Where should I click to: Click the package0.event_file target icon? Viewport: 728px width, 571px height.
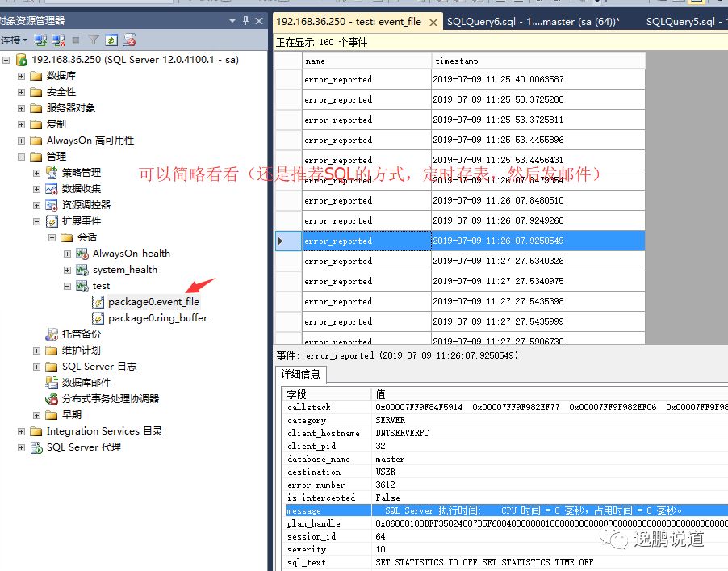pyautogui.click(x=98, y=302)
